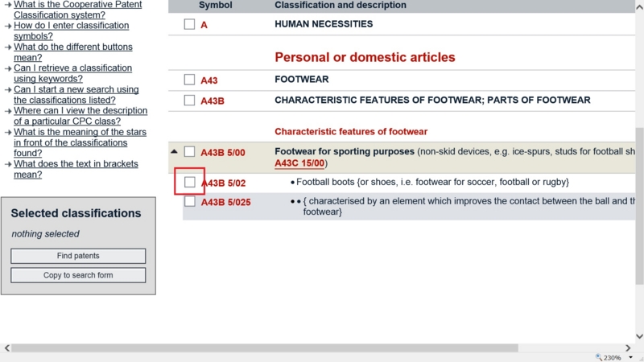Screen dimensions: 644x362
Task: Open the A43B 5/02 symbol link
Action: [224, 183]
